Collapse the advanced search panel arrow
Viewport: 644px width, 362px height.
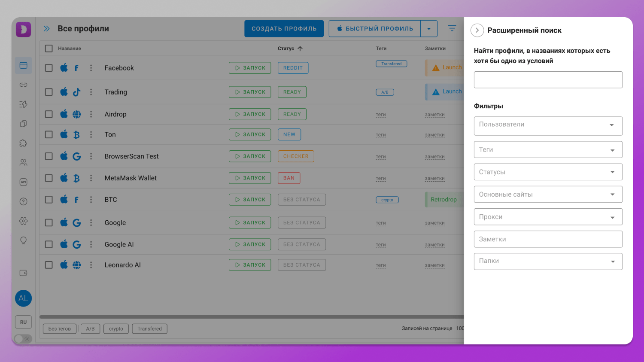coord(477,30)
